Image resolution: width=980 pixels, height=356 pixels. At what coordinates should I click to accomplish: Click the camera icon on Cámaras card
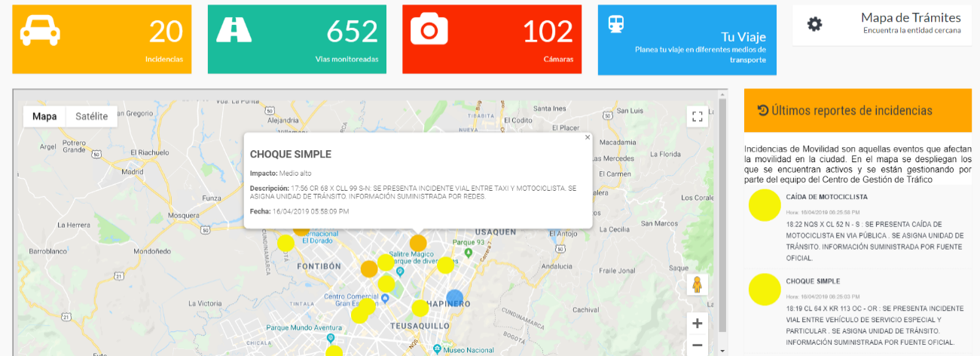(429, 29)
